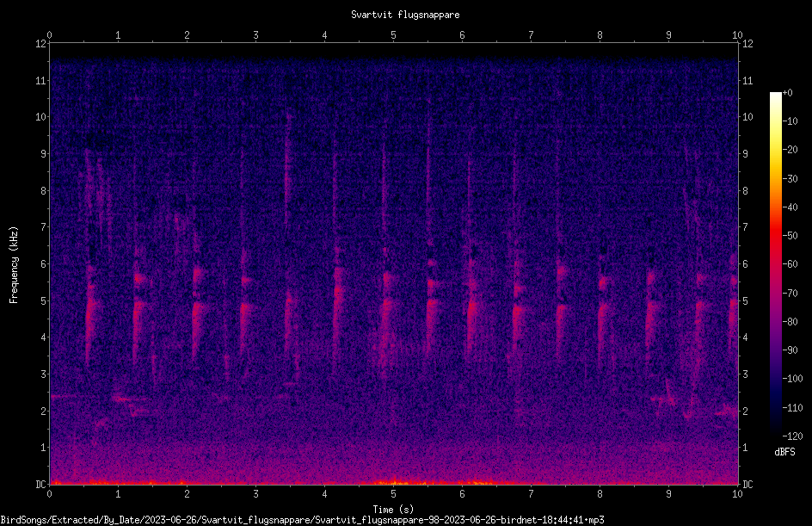Click the '-110' color scale label

point(792,408)
